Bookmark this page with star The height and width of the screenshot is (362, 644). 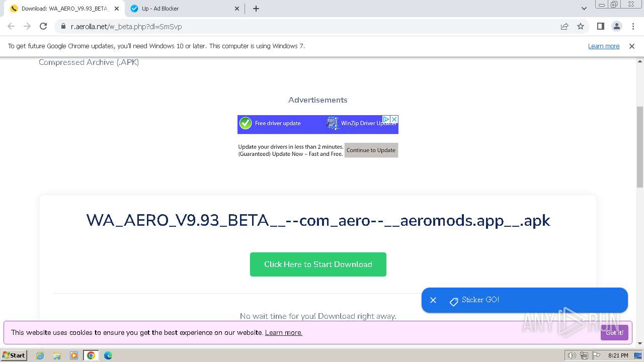581,26
